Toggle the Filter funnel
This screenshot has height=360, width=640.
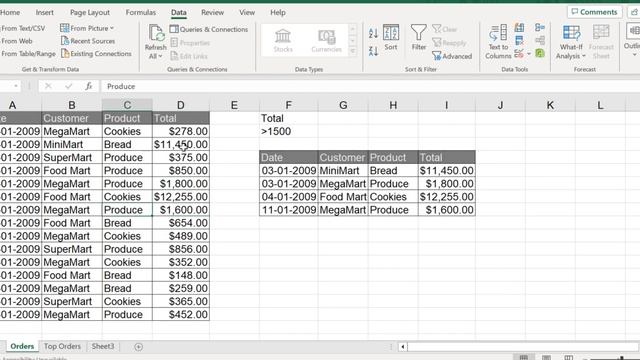coord(418,38)
